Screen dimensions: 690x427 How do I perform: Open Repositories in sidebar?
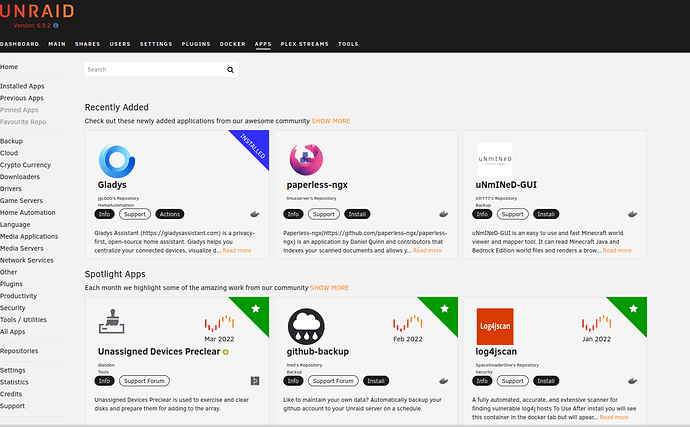click(19, 351)
